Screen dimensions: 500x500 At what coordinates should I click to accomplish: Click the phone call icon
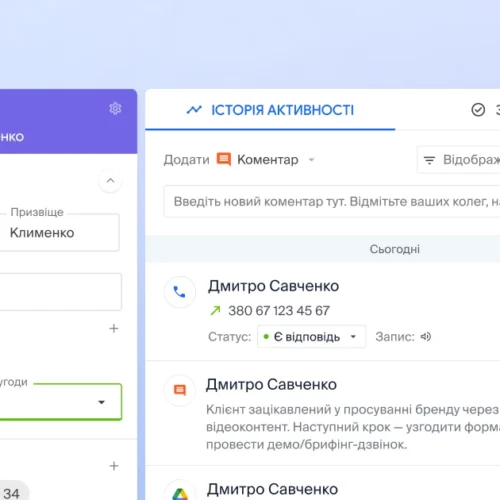(180, 292)
